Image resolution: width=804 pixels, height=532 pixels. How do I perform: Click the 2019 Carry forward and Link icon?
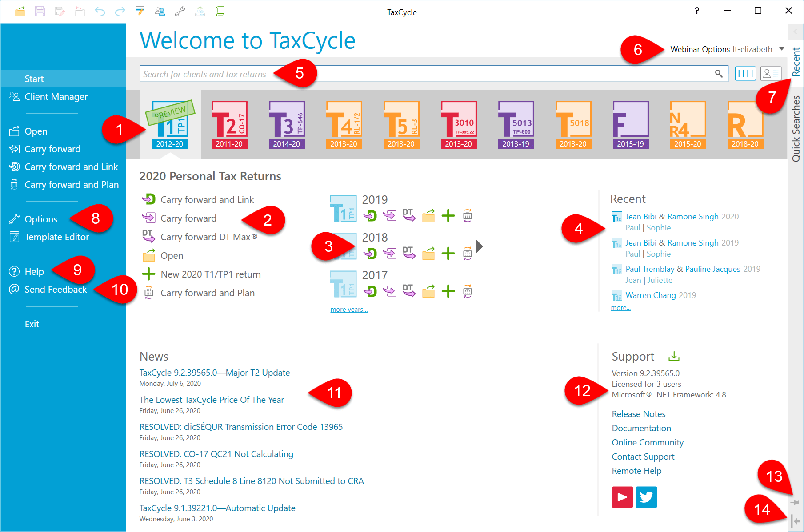tap(370, 216)
